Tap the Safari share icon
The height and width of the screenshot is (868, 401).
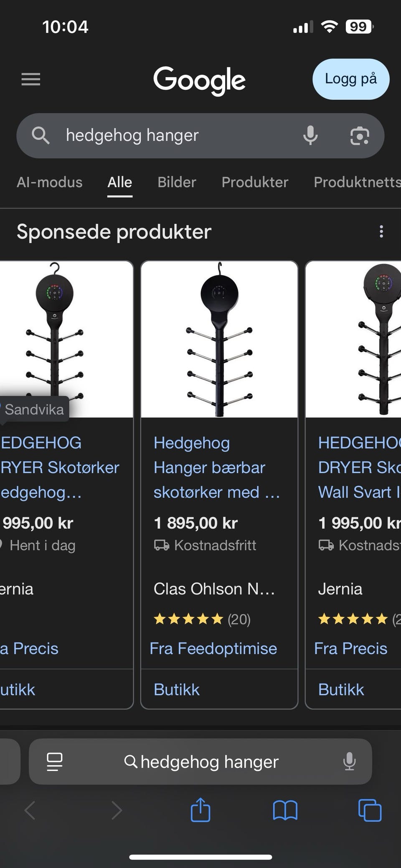pyautogui.click(x=200, y=810)
